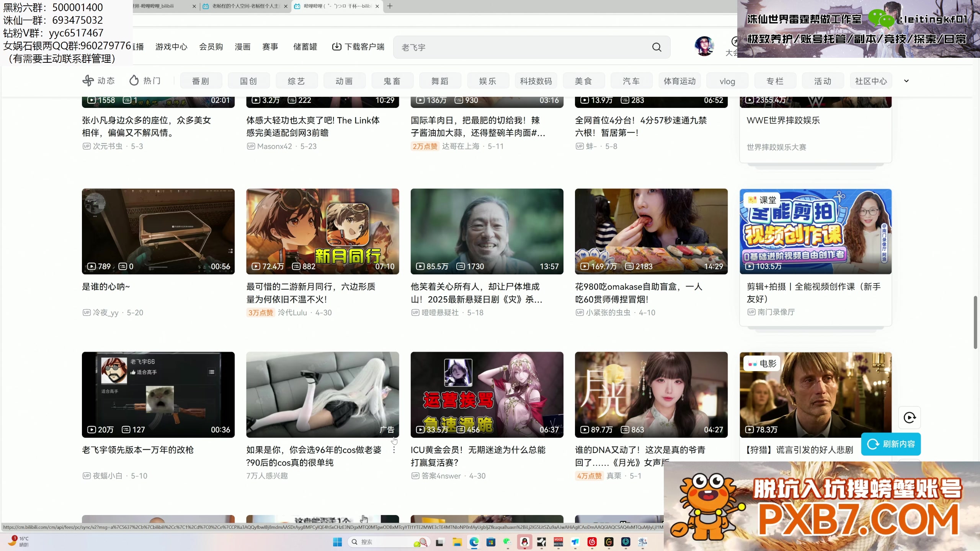
Task: Select the vlog category tab
Action: 727,81
